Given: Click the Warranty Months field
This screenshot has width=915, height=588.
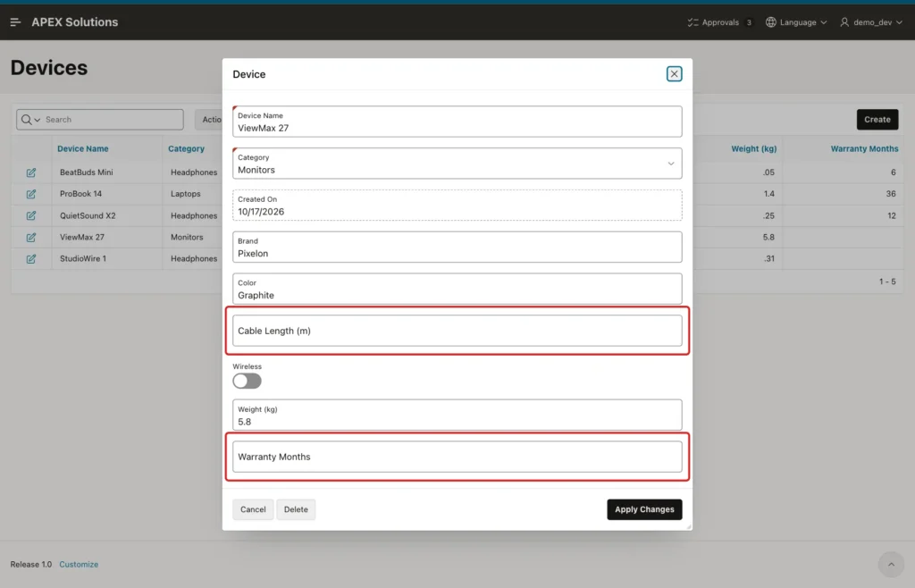Looking at the screenshot, I should coord(457,457).
